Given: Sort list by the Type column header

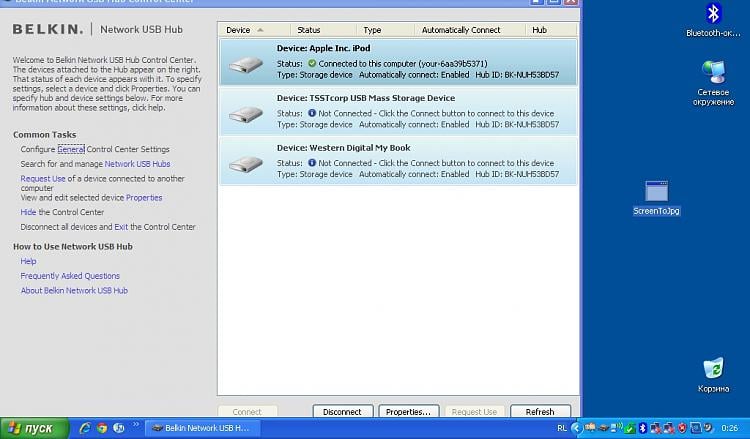Looking at the screenshot, I should pos(385,30).
